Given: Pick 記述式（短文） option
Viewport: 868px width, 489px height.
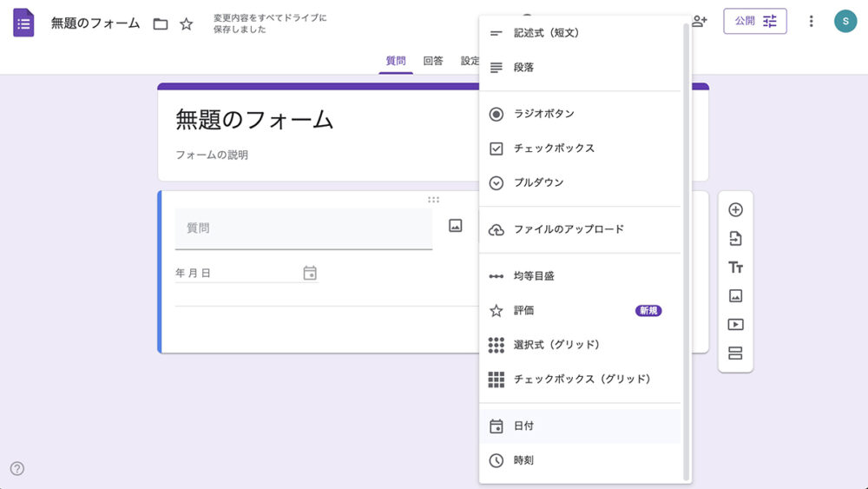Looking at the screenshot, I should click(545, 33).
